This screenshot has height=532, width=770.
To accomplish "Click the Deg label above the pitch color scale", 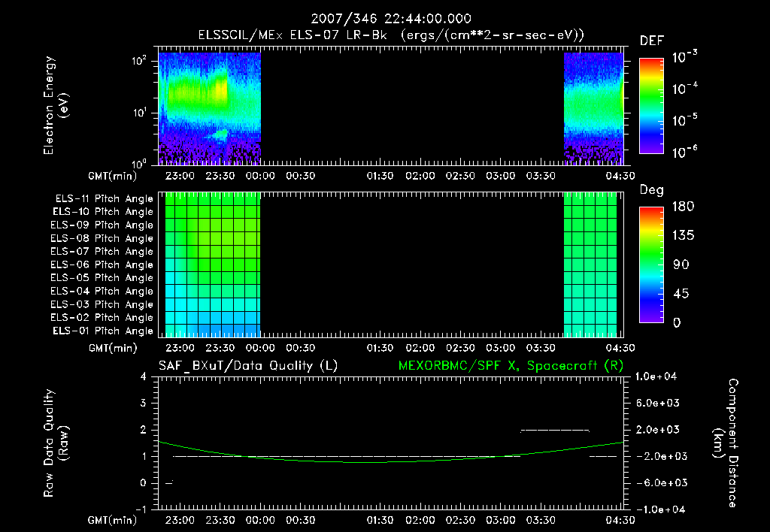I will tap(652, 190).
